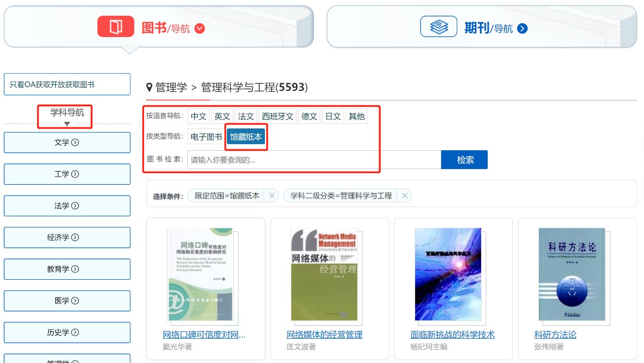Click the arrow icon beside 历史学

pos(75,333)
